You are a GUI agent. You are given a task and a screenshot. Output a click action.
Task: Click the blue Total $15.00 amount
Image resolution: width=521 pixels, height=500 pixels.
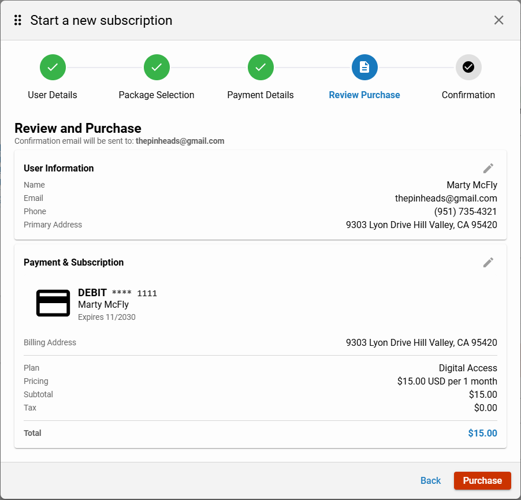point(482,433)
